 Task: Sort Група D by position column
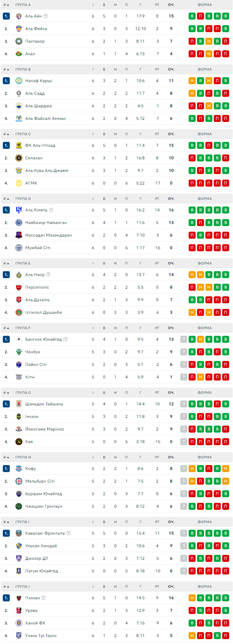pyautogui.click(x=6, y=199)
